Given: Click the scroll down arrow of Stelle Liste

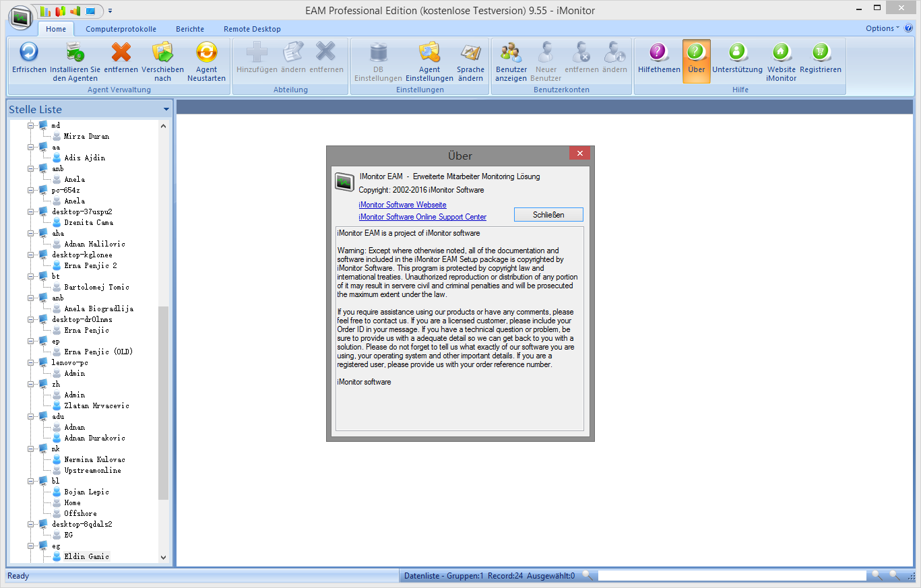Looking at the screenshot, I should coord(163,558).
